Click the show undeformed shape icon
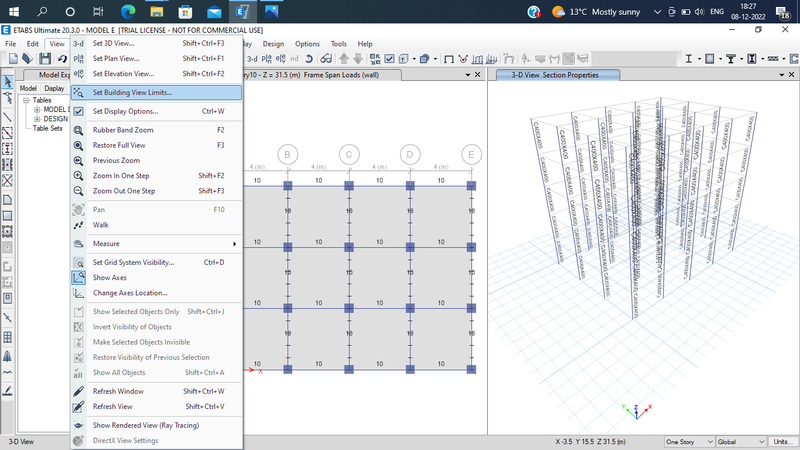Viewport: 800px width, 450px height. [449, 59]
